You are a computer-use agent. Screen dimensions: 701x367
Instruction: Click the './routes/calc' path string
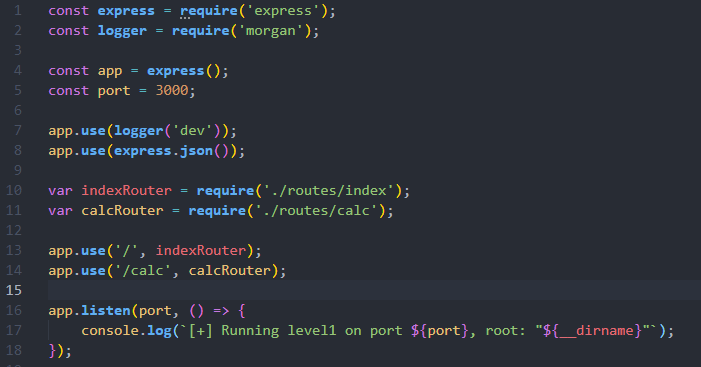pos(316,211)
